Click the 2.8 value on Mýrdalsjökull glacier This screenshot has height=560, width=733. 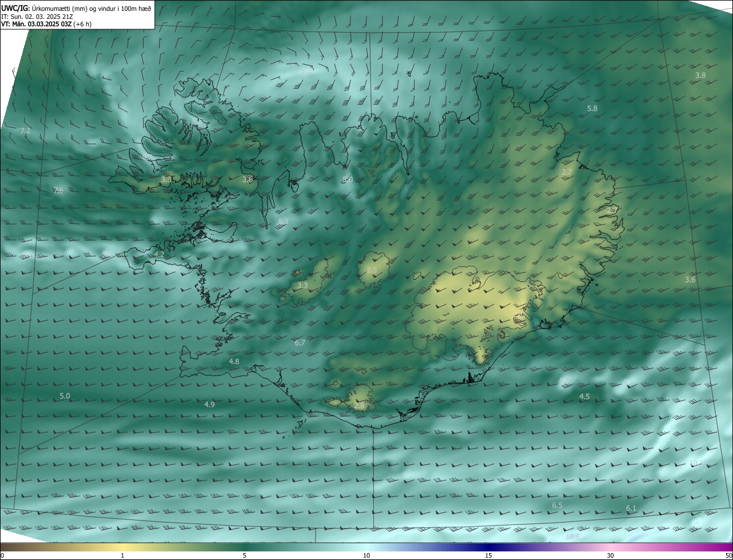click(360, 405)
